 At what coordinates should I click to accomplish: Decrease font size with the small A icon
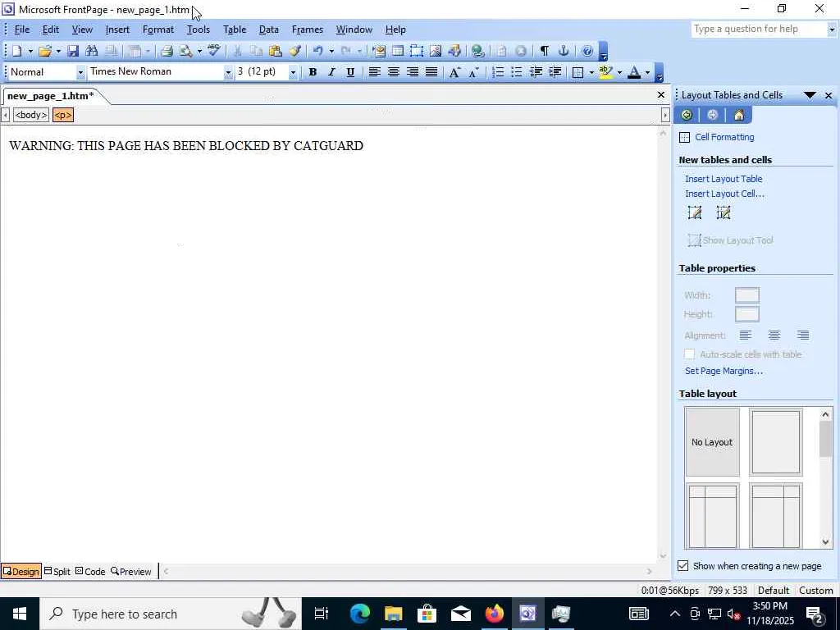473,72
